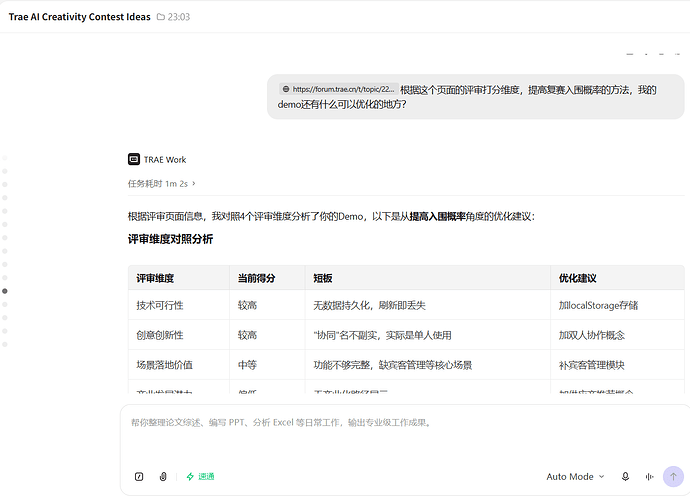Click the slash command icon in input toolbar
This screenshot has height=498, width=690.
(139, 476)
